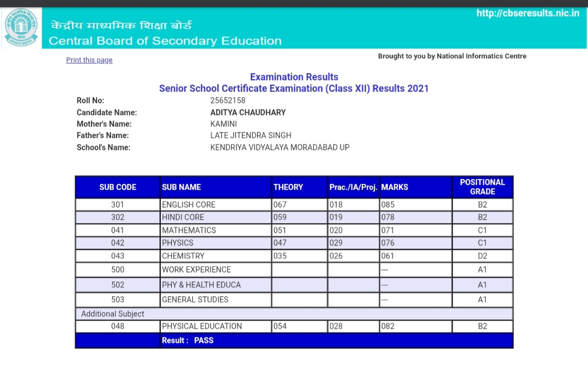Click the GENERAL STUDIES subject cell
The width and height of the screenshot is (588, 366).
tap(216, 299)
